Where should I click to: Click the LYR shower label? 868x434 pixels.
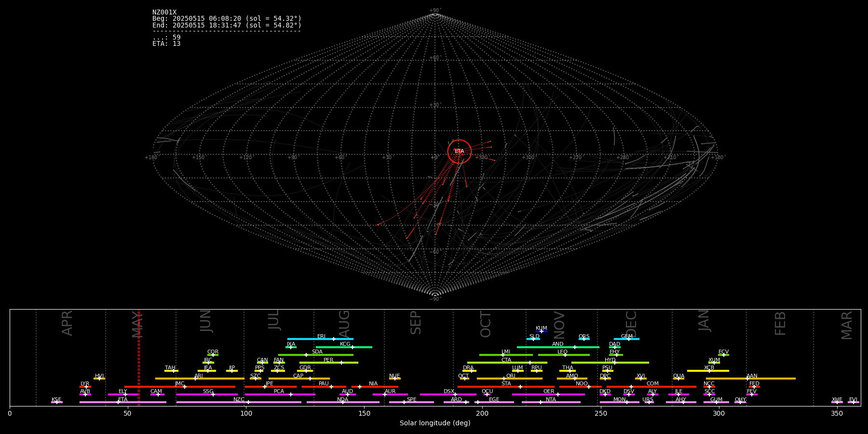85,384
